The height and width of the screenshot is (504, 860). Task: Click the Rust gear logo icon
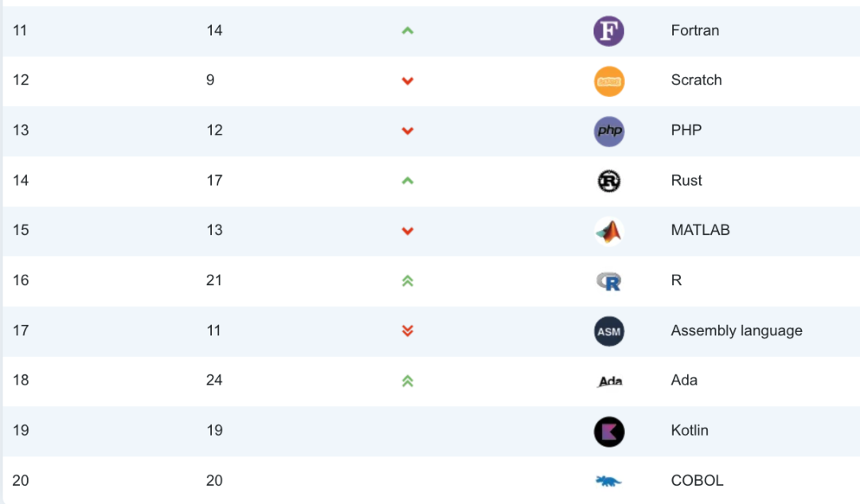tap(609, 182)
